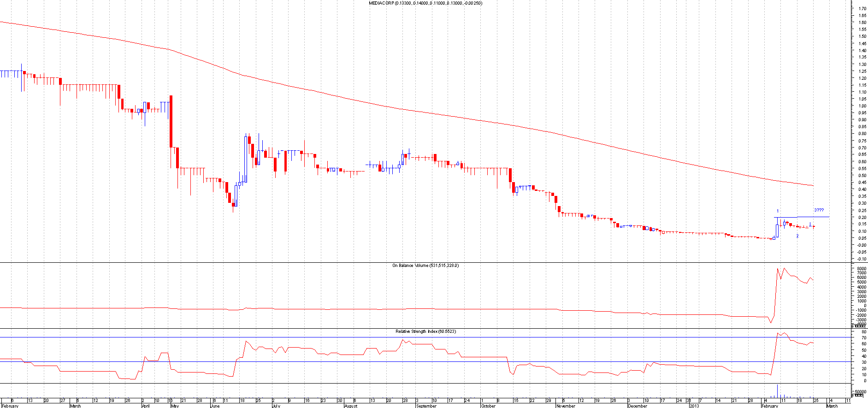Click the blue '2' wave annotation label
The height and width of the screenshot is (408, 868).
(797, 236)
